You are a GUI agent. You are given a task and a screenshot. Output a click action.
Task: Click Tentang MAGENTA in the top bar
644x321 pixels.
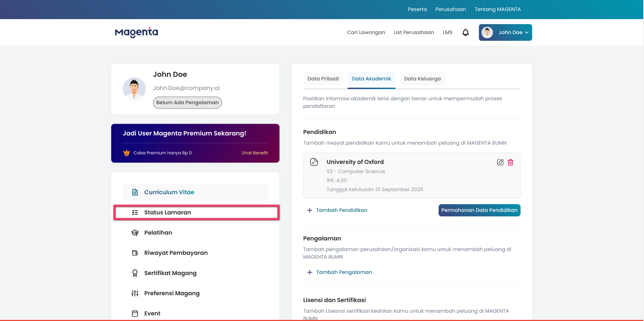(x=497, y=9)
